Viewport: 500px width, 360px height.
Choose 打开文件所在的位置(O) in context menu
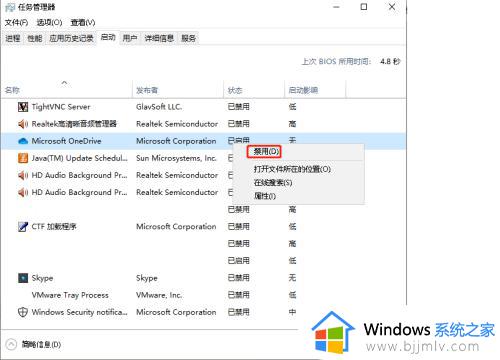coord(292,169)
